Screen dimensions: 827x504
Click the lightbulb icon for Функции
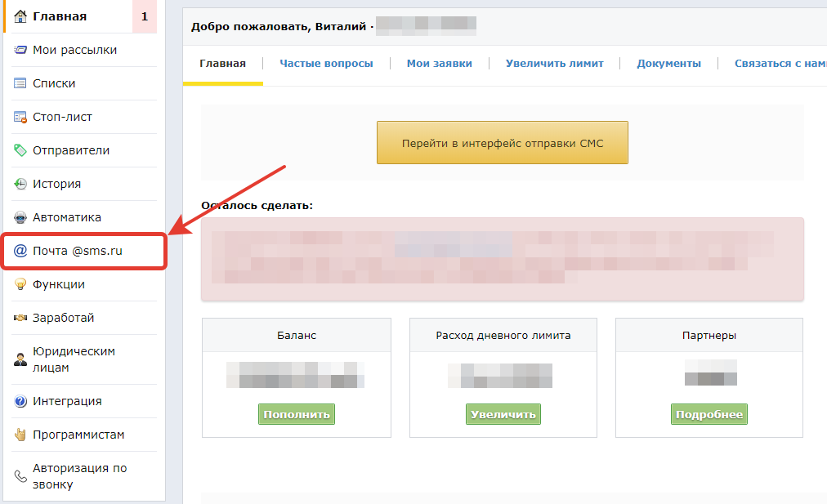point(20,284)
